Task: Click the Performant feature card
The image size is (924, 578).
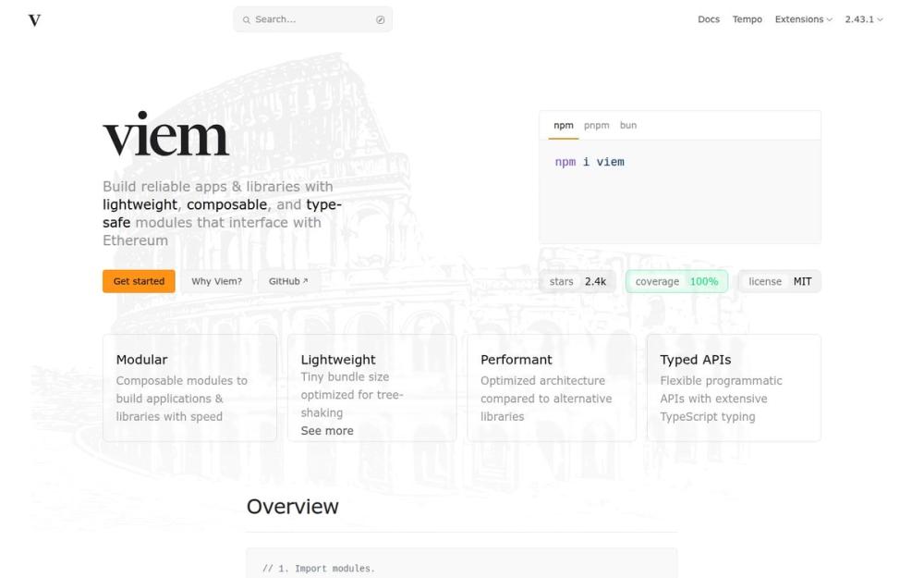Action: 552,387
